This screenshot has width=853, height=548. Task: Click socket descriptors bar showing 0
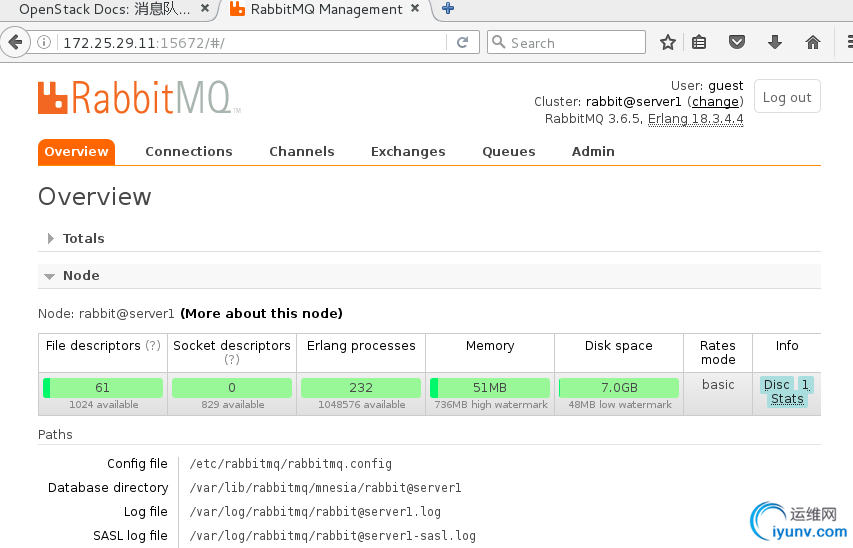(232, 387)
